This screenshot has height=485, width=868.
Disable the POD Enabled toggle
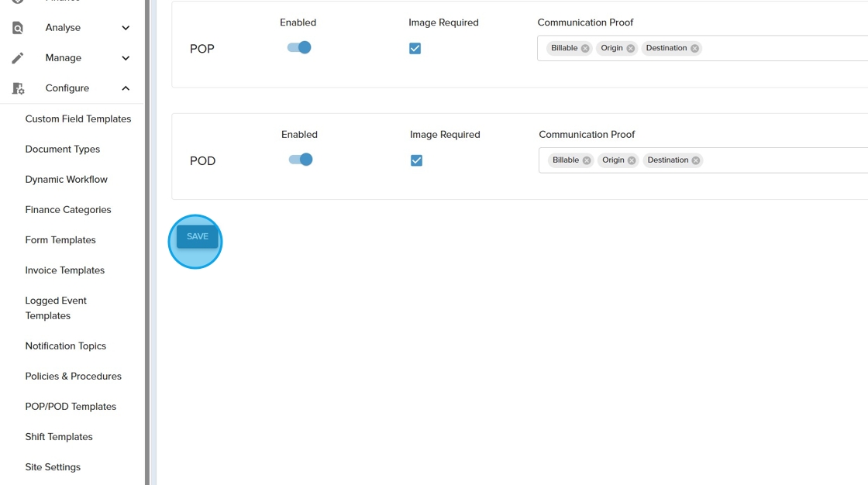pyautogui.click(x=301, y=160)
